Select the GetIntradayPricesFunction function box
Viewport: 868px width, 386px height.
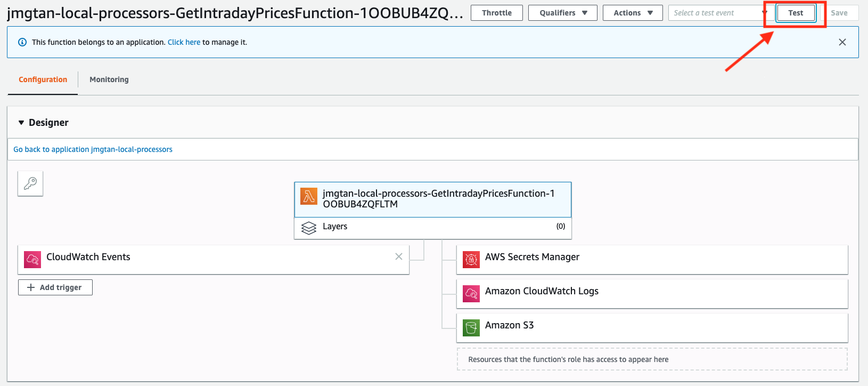click(x=433, y=199)
